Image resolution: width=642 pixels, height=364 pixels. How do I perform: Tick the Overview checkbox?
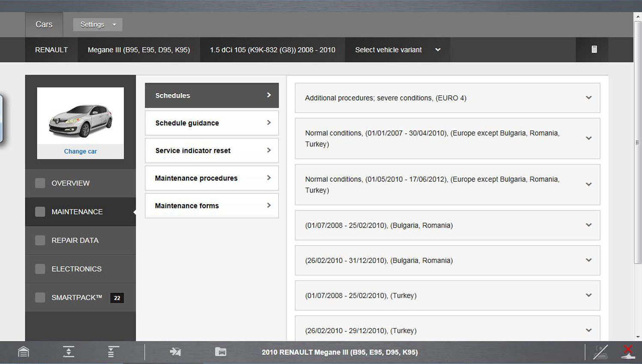pos(40,183)
